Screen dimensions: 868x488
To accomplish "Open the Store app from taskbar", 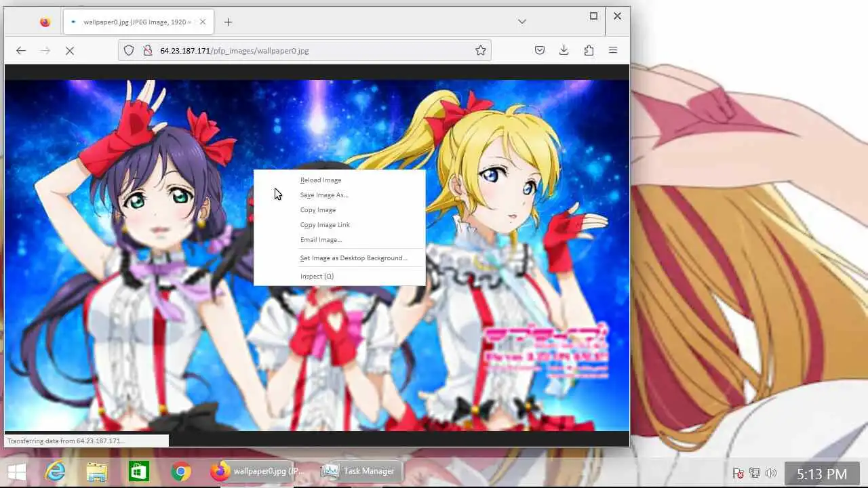I will click(x=139, y=472).
